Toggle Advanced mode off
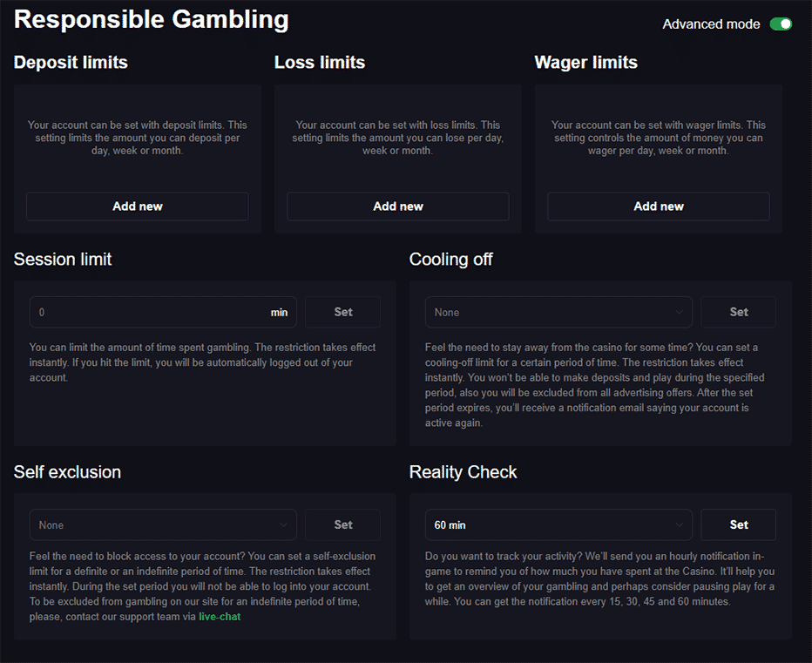812x663 pixels. 781,24
